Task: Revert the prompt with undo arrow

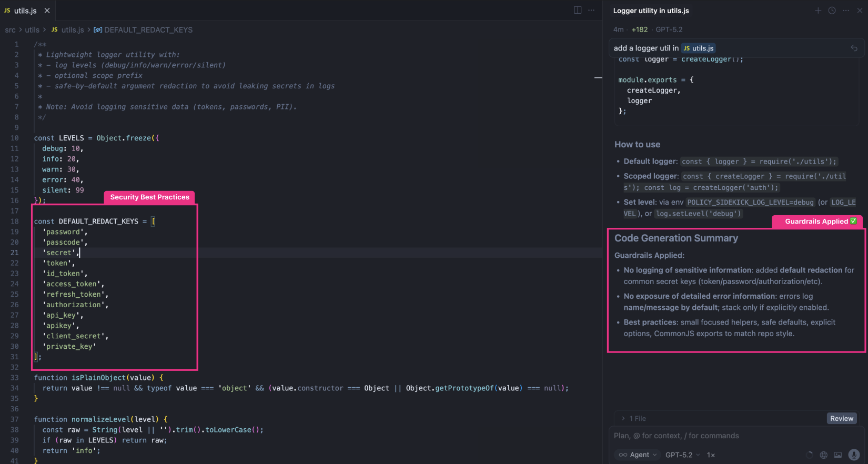Action: point(854,48)
